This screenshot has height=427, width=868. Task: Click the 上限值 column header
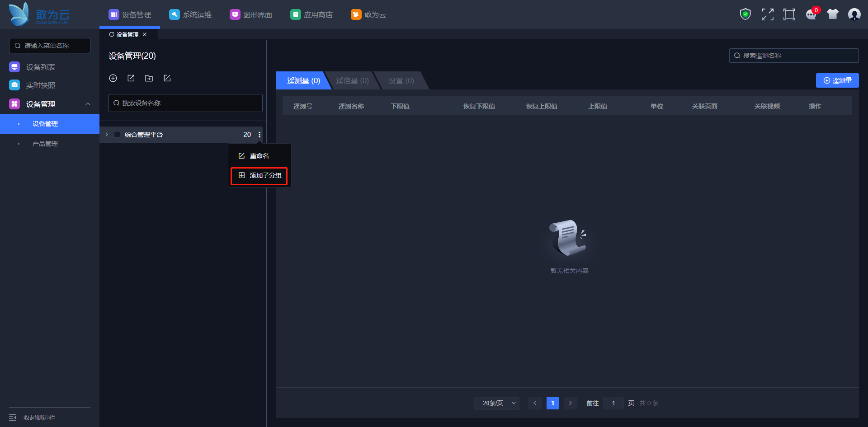tap(597, 106)
